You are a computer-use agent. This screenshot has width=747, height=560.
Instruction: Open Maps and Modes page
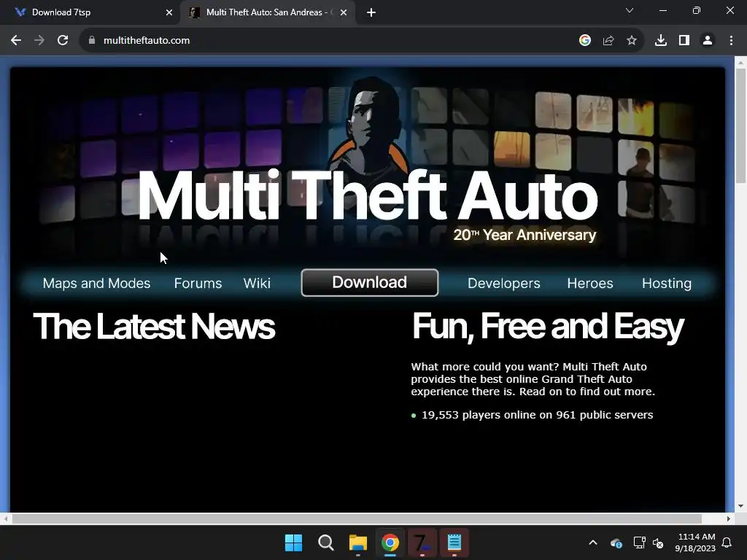(97, 284)
